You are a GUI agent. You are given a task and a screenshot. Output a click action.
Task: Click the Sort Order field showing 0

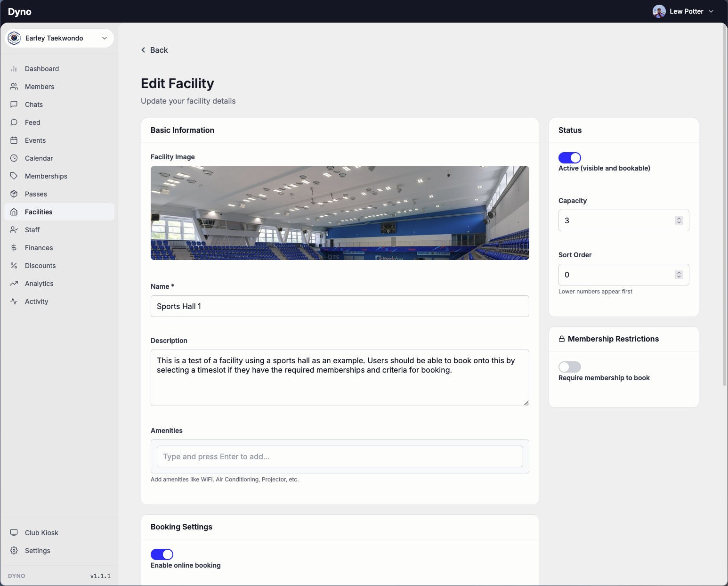(x=624, y=275)
